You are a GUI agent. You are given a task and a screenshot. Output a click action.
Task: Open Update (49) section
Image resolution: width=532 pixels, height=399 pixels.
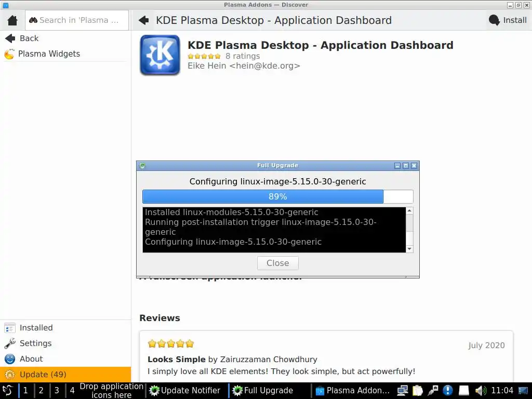click(65, 375)
